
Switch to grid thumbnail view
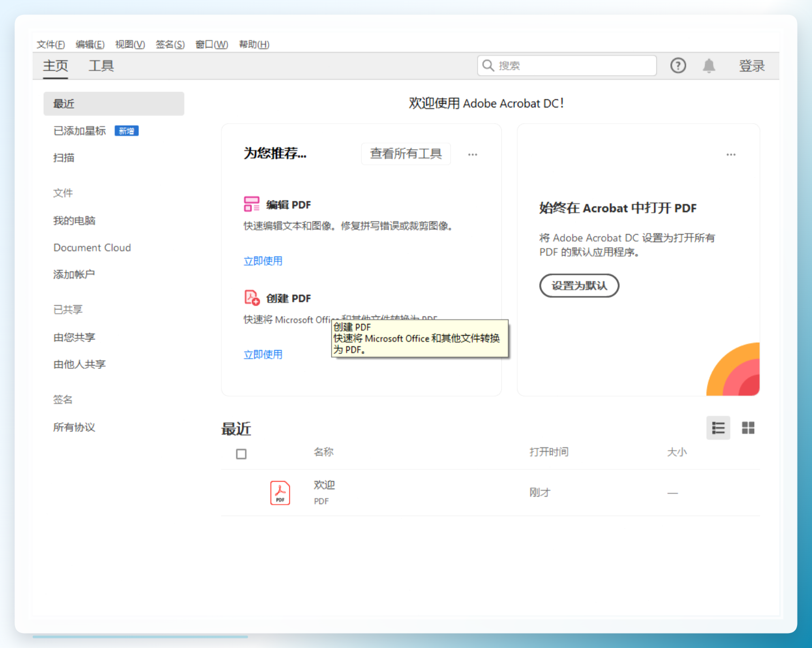tap(748, 428)
